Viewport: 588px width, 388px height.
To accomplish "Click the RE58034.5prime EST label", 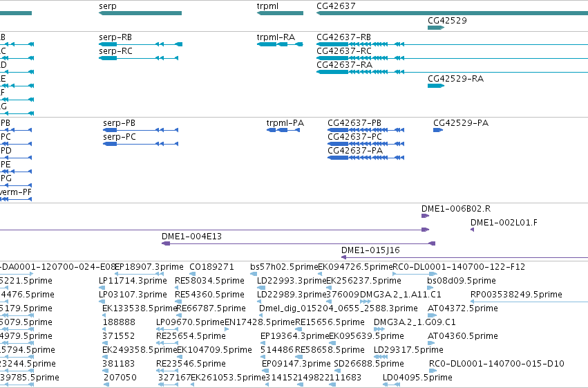I will (209, 281).
